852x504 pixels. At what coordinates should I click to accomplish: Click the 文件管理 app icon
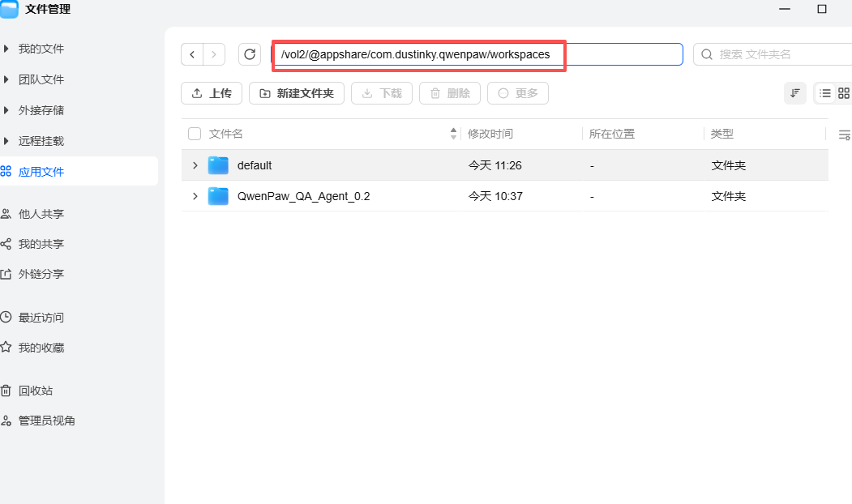point(9,9)
